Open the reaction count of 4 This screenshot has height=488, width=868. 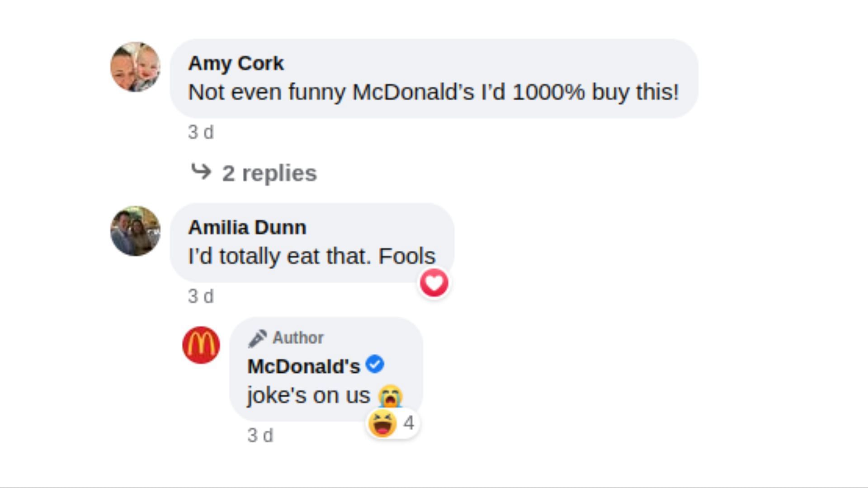coord(409,423)
